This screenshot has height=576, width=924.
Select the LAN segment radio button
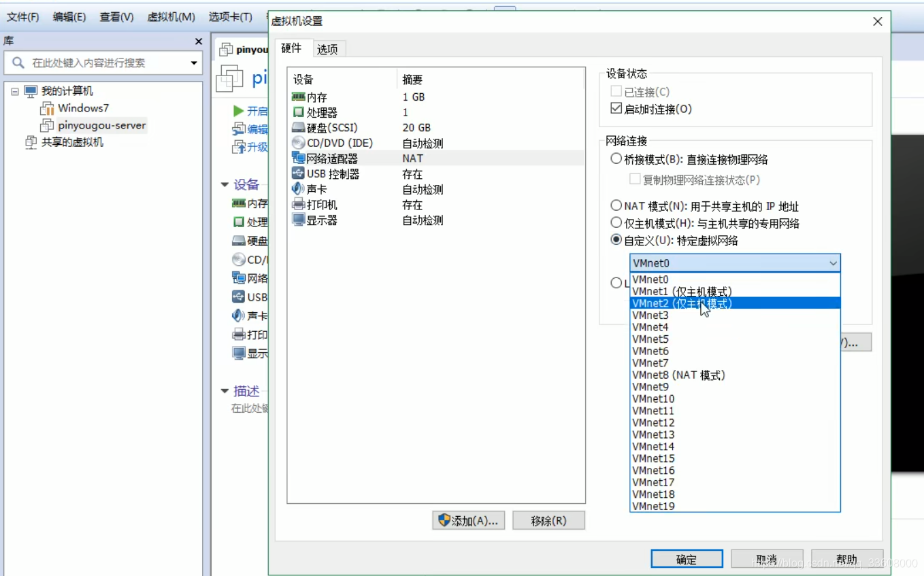pyautogui.click(x=616, y=283)
